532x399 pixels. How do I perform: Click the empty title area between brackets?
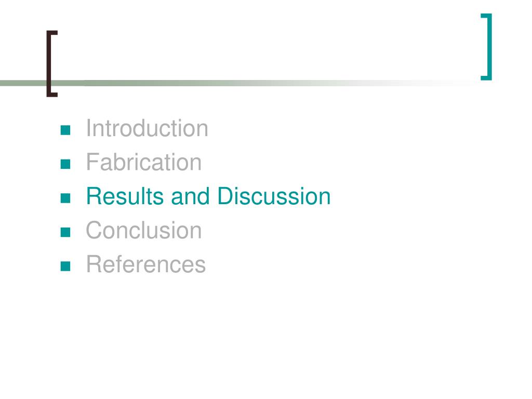[x=268, y=51]
